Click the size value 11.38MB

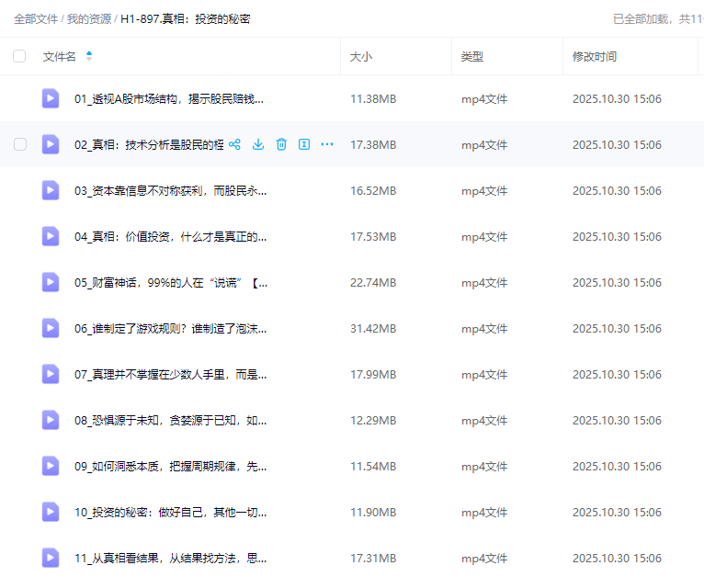(x=373, y=98)
